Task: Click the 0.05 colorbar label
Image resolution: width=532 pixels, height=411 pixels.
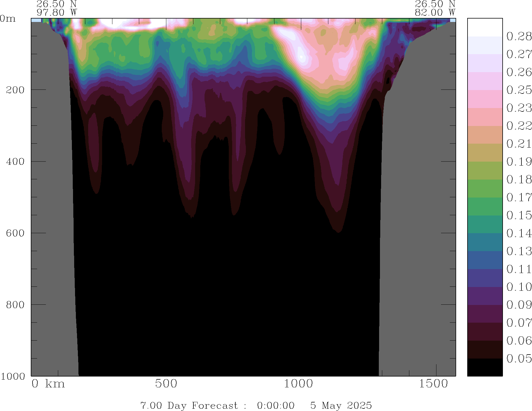Action: click(519, 359)
